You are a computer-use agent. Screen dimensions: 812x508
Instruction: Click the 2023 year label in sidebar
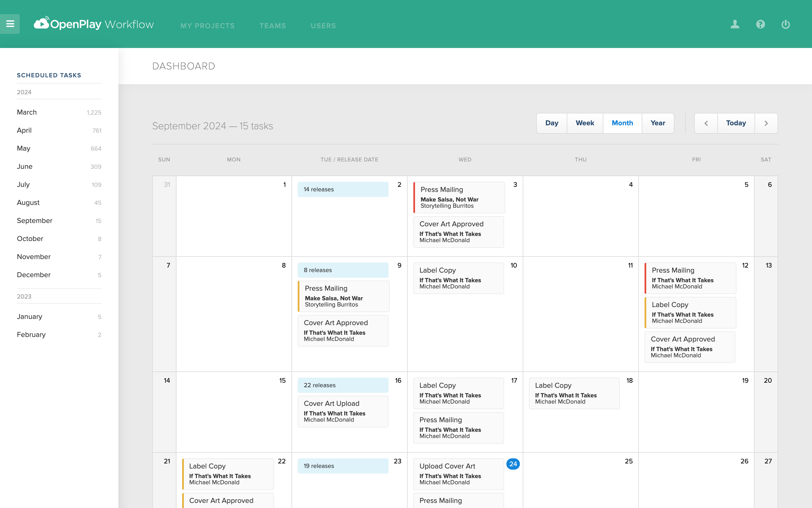24,296
